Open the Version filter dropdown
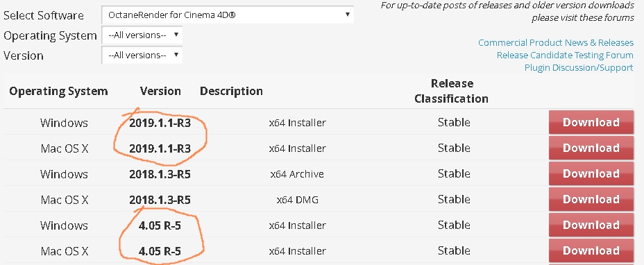 tap(142, 55)
